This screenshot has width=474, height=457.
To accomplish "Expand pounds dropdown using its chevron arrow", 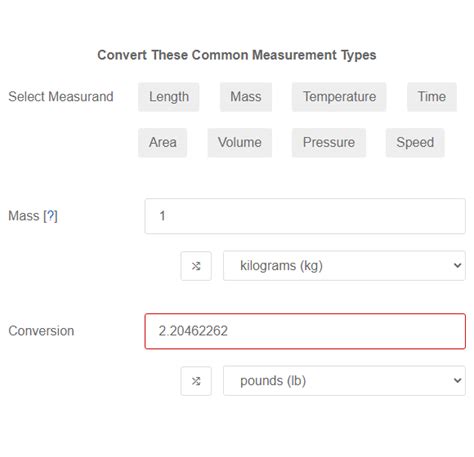I will 458,381.
